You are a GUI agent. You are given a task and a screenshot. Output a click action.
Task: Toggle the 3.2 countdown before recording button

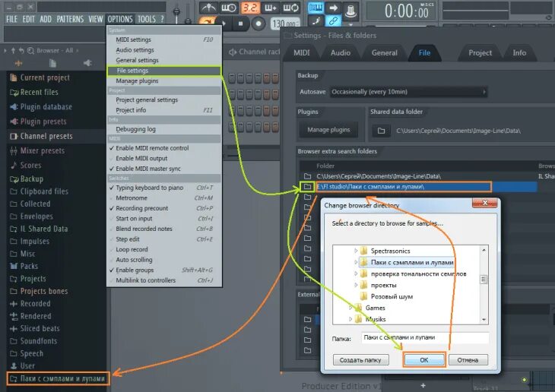coord(250,8)
